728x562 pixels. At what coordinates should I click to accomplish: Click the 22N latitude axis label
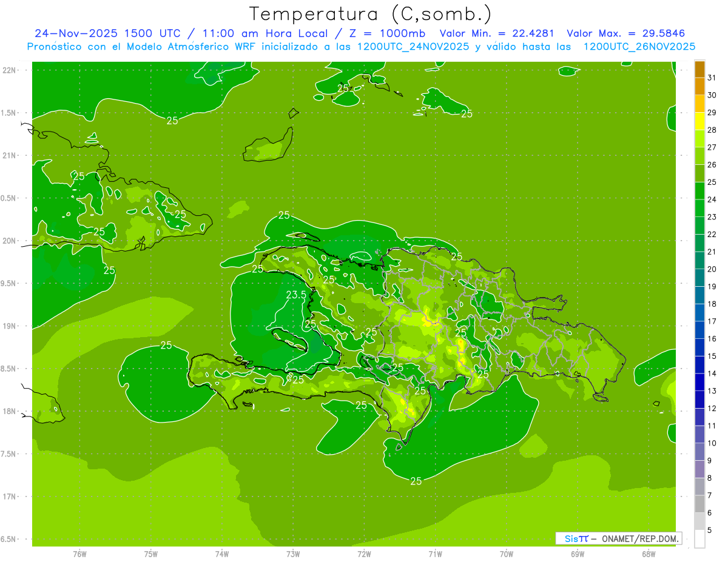pos(9,70)
